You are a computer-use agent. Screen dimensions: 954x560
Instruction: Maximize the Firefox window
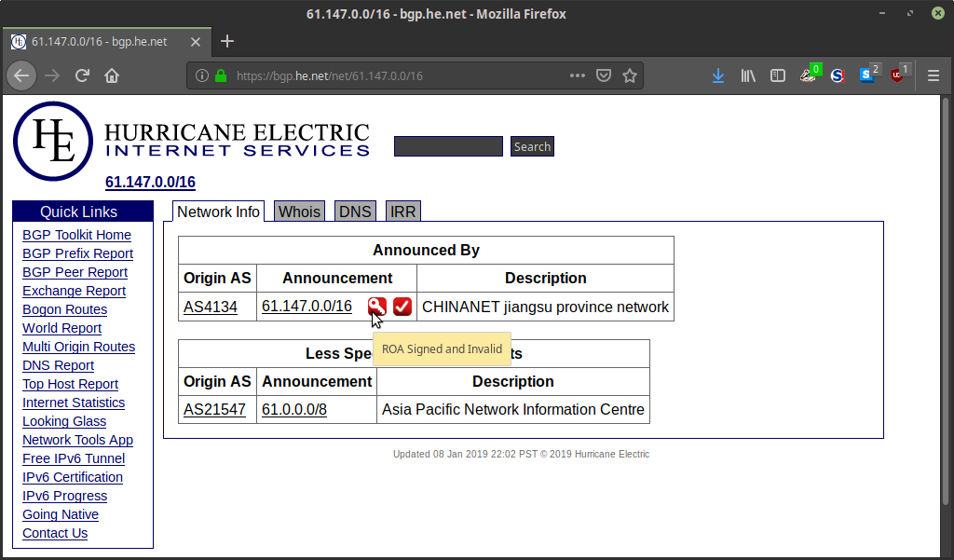[910, 13]
